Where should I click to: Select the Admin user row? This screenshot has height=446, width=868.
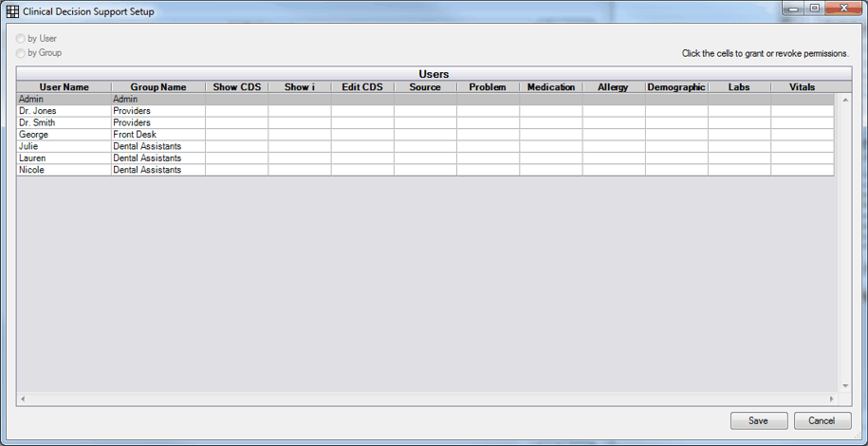tap(64, 99)
